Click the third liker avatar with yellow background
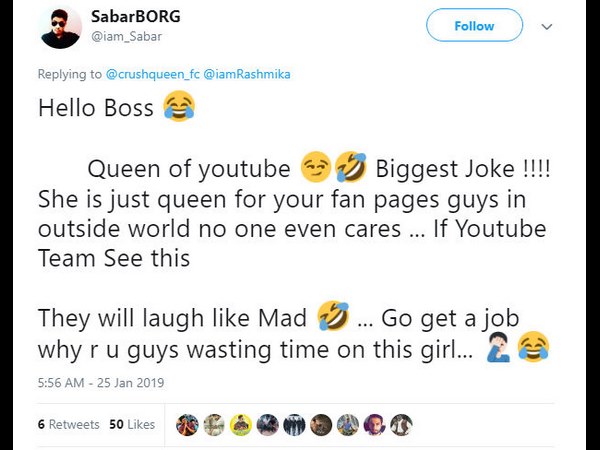Screen dimensions: 600x450 click(241, 424)
